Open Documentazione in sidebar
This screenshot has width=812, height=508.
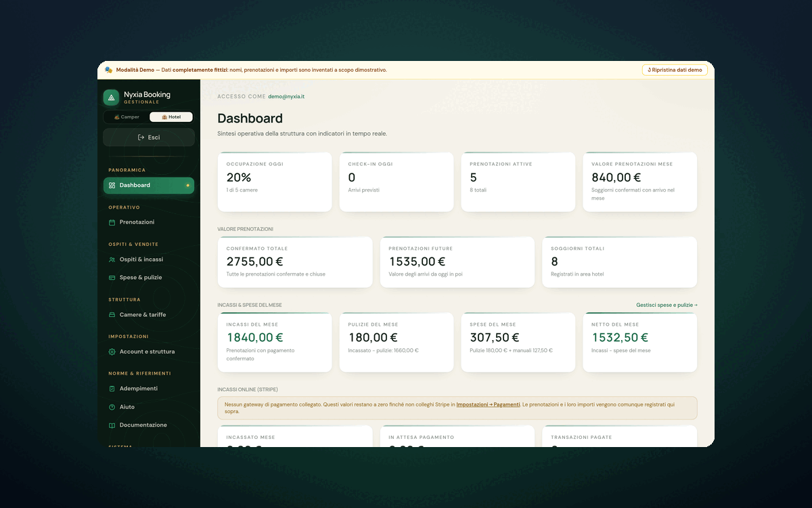pyautogui.click(x=149, y=425)
